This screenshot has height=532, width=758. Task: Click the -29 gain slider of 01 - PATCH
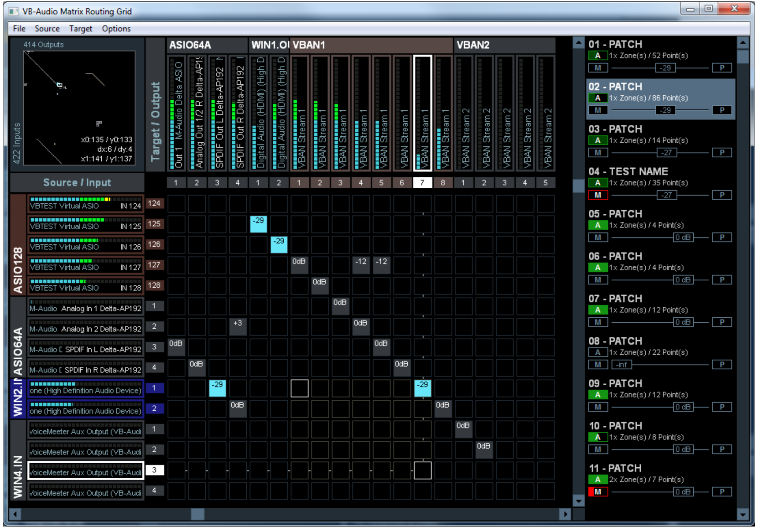[665, 68]
